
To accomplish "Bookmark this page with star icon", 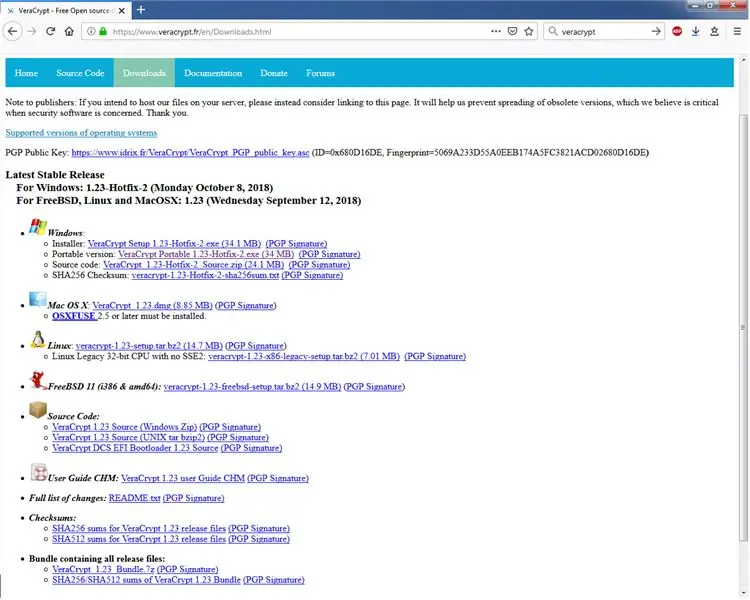I will pos(529,32).
